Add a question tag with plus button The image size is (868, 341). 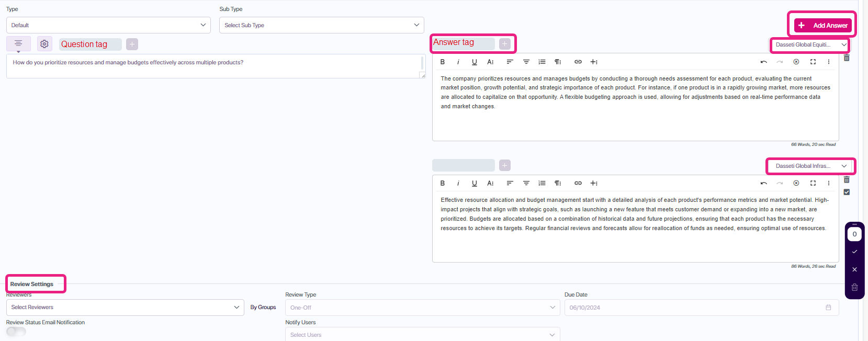(x=132, y=44)
